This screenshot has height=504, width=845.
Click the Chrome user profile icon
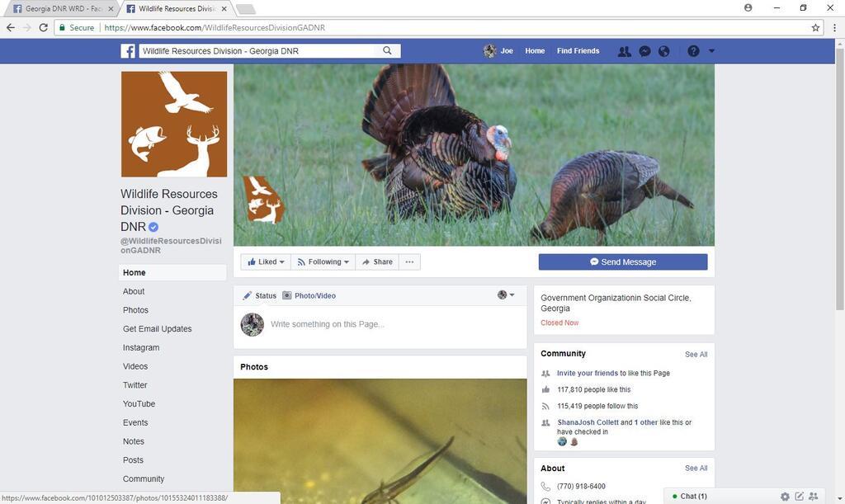pos(748,7)
